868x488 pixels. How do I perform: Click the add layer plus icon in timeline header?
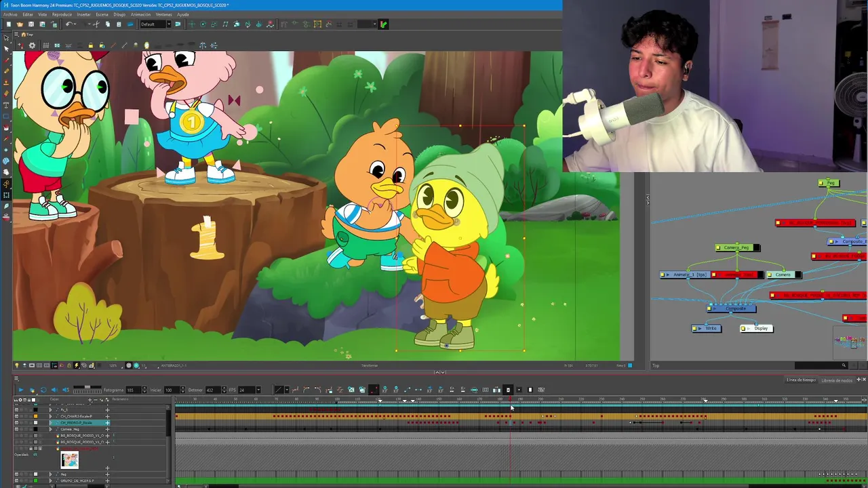90,400
